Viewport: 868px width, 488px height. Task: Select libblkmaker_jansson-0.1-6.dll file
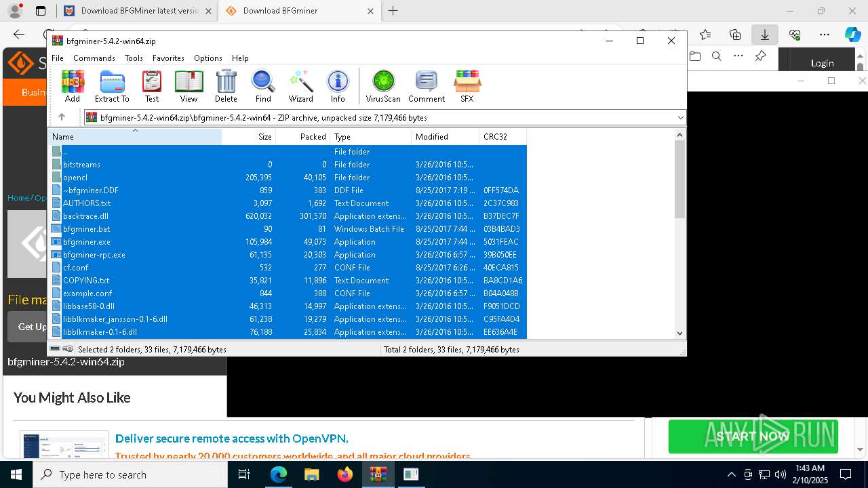[x=288, y=319]
